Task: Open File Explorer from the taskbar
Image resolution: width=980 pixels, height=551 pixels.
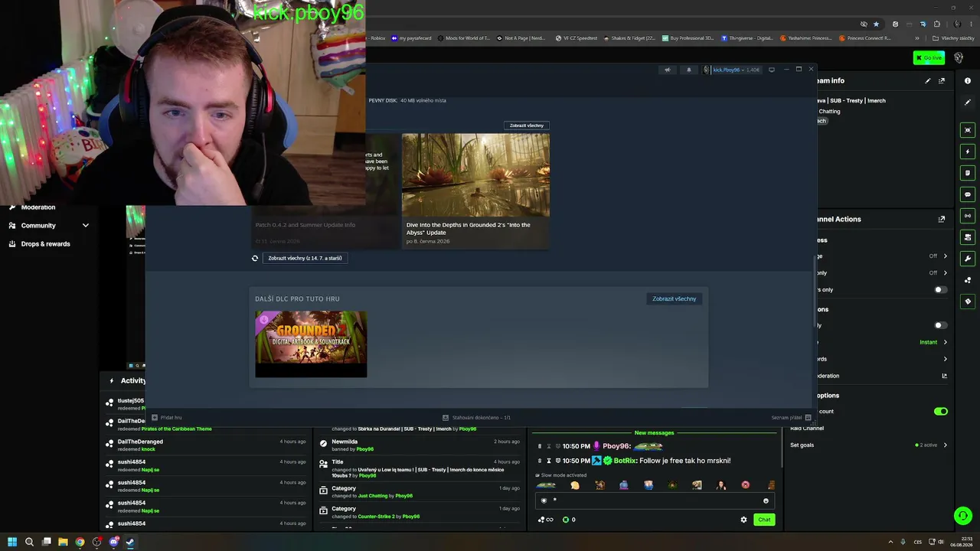Action: coord(63,543)
